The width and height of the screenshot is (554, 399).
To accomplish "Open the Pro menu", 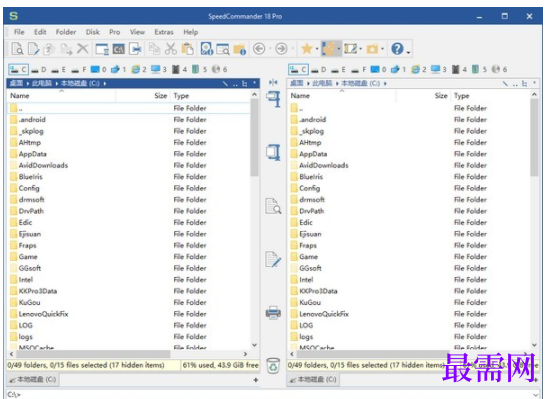I will point(114,32).
